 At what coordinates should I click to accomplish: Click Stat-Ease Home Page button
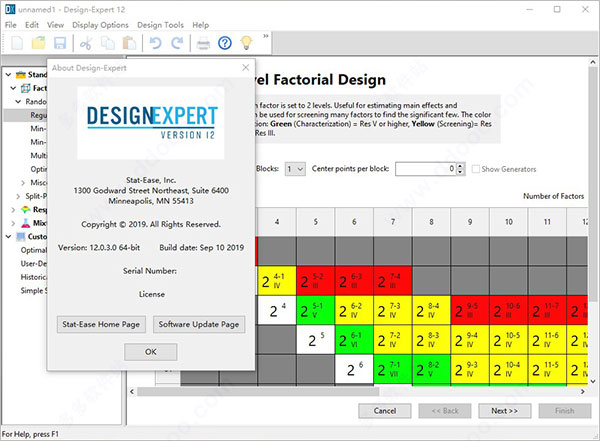[x=101, y=324]
